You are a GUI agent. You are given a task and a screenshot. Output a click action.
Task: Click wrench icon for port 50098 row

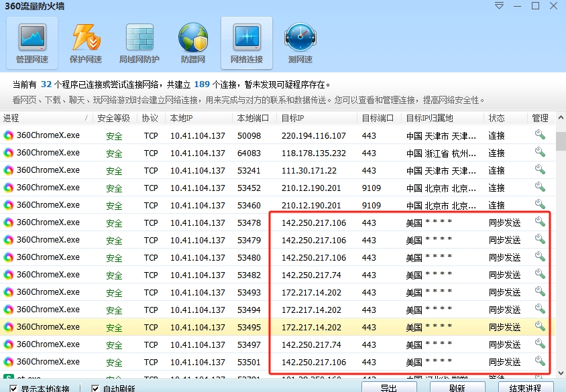point(540,135)
